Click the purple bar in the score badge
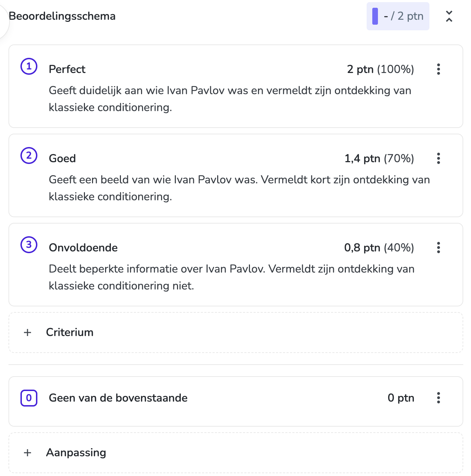The image size is (471, 476). coord(375,16)
